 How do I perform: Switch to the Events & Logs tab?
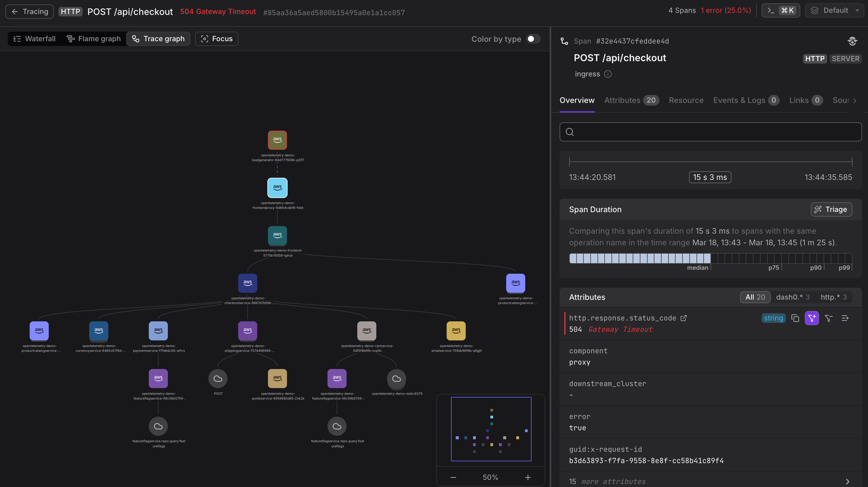(x=746, y=100)
